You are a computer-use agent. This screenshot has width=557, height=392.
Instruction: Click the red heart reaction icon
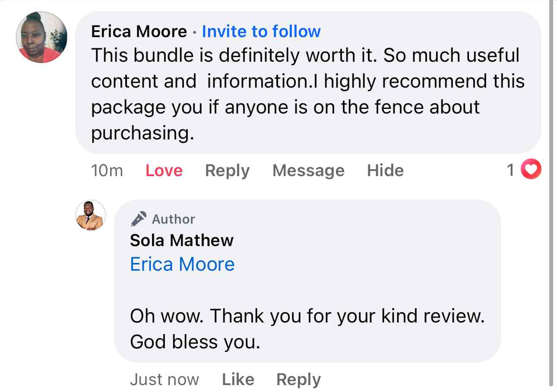(x=530, y=169)
